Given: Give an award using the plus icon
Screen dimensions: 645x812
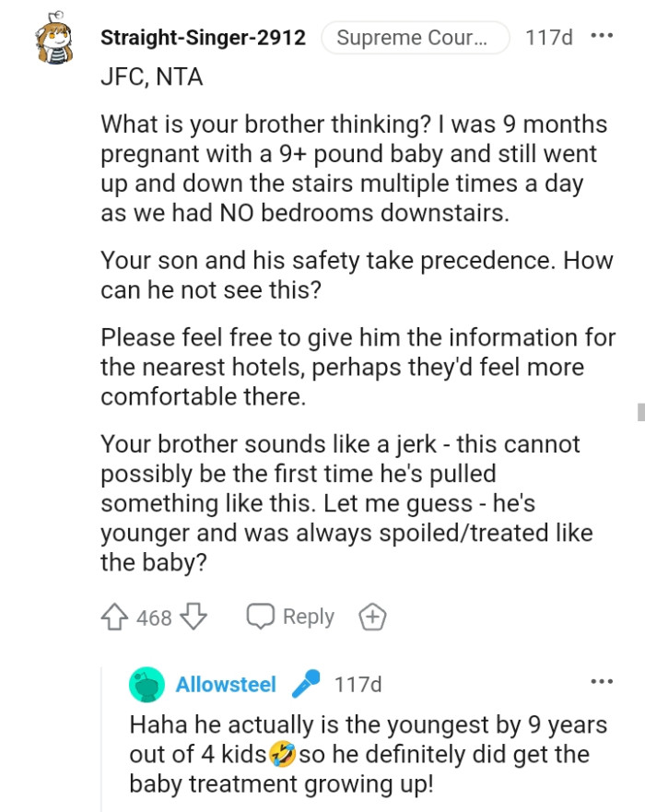Looking at the screenshot, I should click(373, 617).
